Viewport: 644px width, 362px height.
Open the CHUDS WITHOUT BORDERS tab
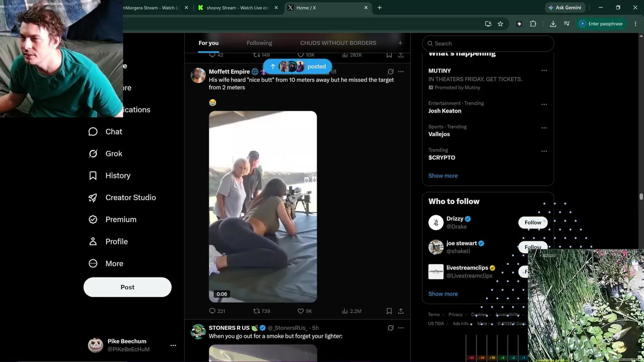point(338,43)
